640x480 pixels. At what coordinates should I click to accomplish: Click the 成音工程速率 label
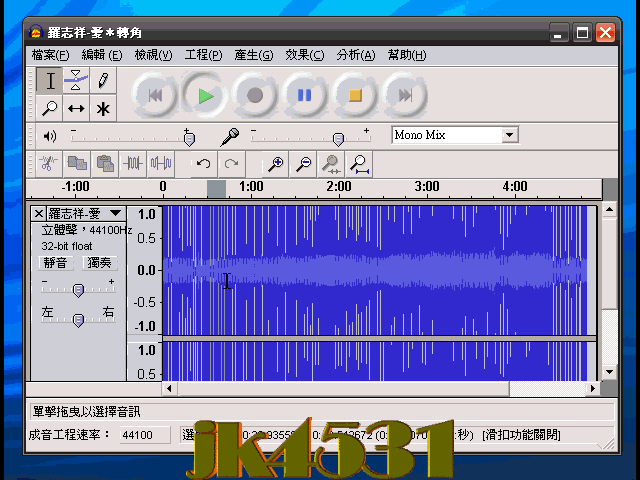[x=69, y=435]
